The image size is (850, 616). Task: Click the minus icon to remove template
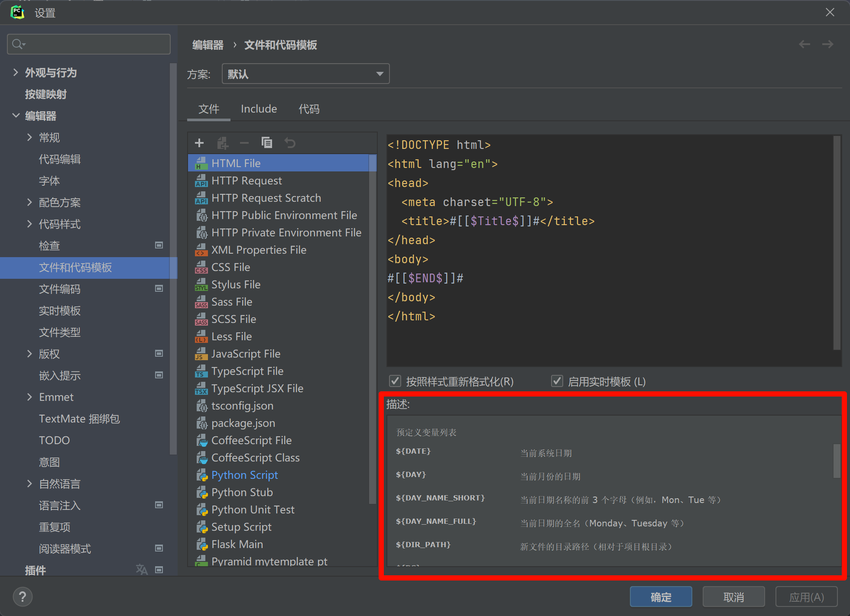point(244,143)
